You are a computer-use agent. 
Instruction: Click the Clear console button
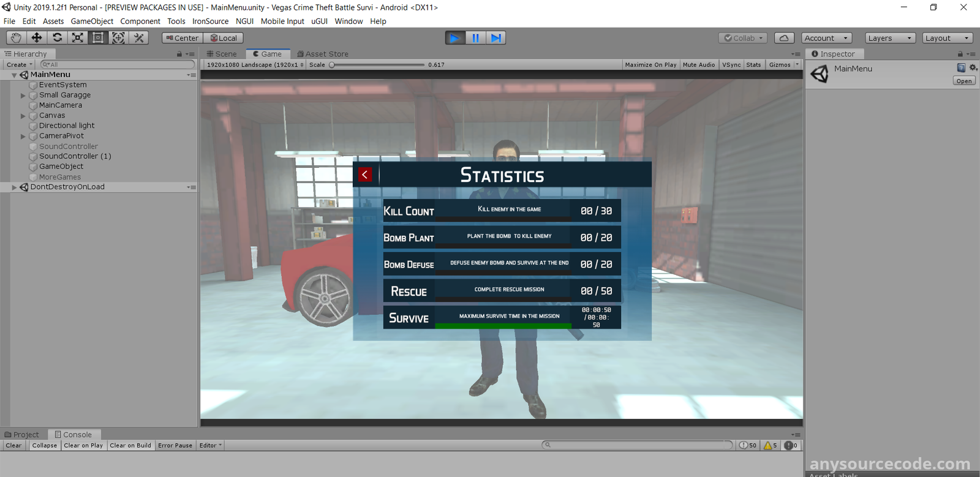(13, 446)
